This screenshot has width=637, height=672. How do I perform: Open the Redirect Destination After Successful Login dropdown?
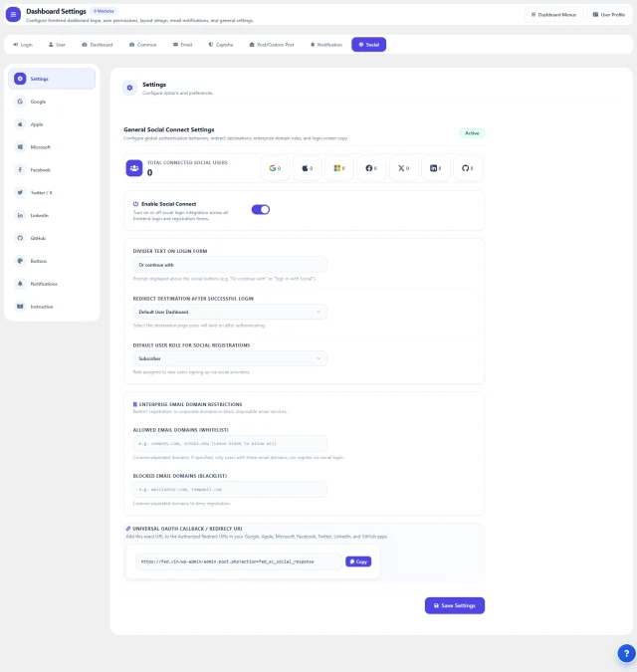coord(230,312)
